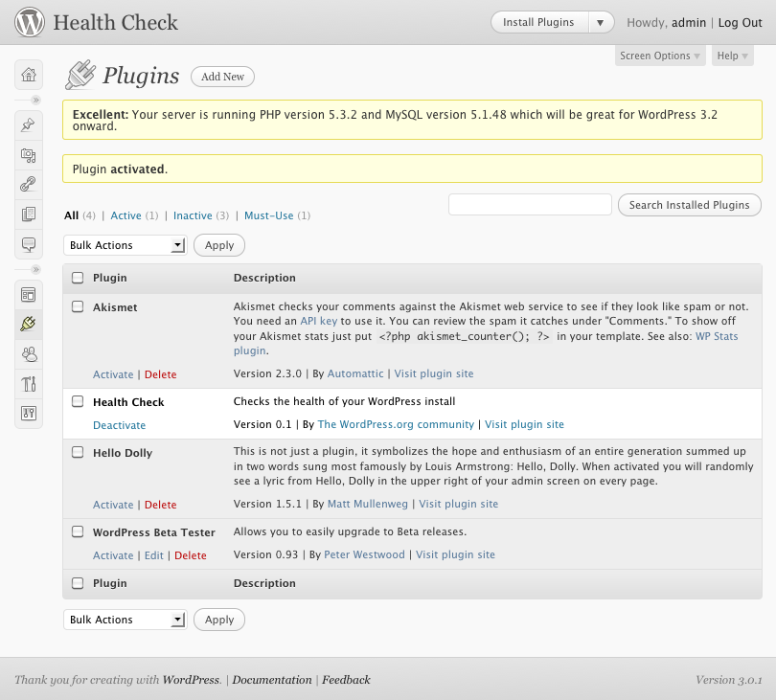
Task: Open The WordPress.org community link
Action: 396,424
